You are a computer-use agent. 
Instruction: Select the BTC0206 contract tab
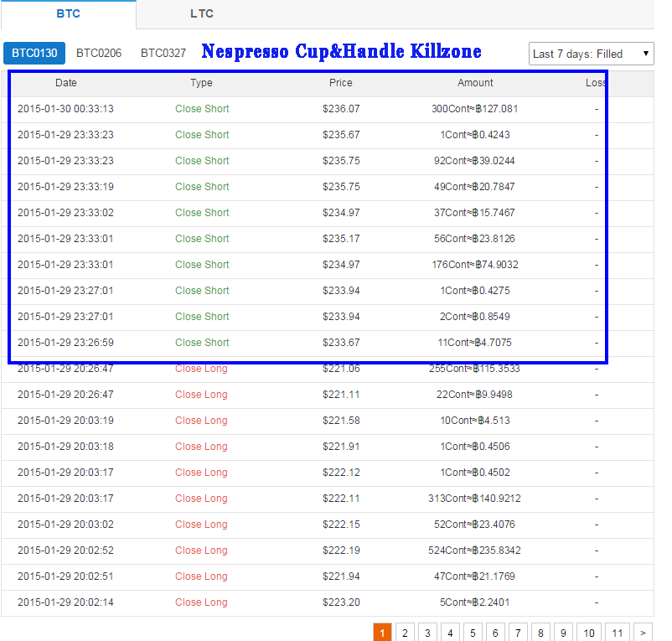[x=99, y=53]
